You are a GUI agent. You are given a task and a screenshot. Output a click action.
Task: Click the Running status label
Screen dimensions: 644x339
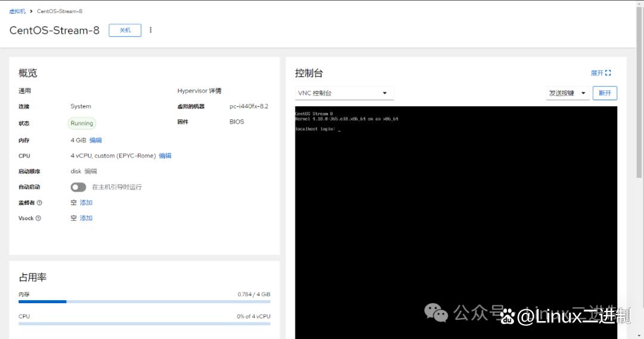82,124
